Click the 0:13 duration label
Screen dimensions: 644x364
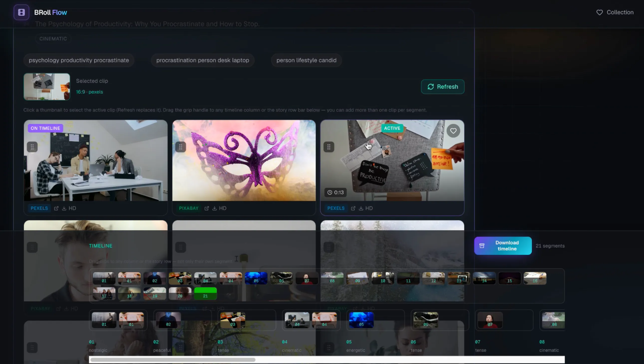click(x=336, y=192)
